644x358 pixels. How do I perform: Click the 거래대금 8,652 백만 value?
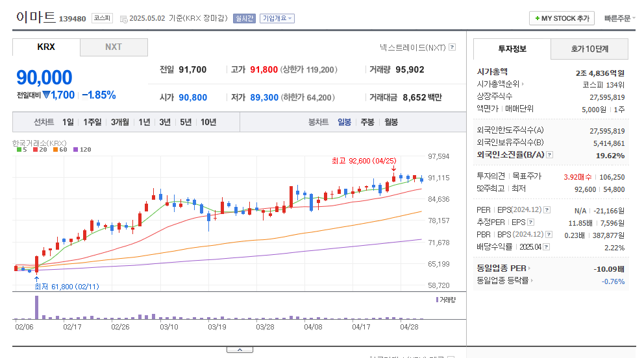(x=422, y=97)
